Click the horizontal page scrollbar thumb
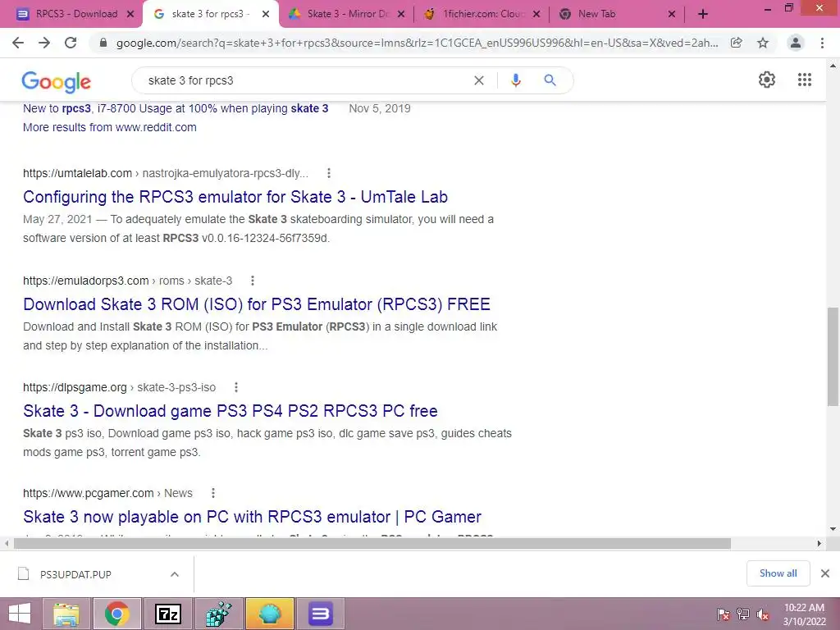The height and width of the screenshot is (630, 840). (372, 544)
